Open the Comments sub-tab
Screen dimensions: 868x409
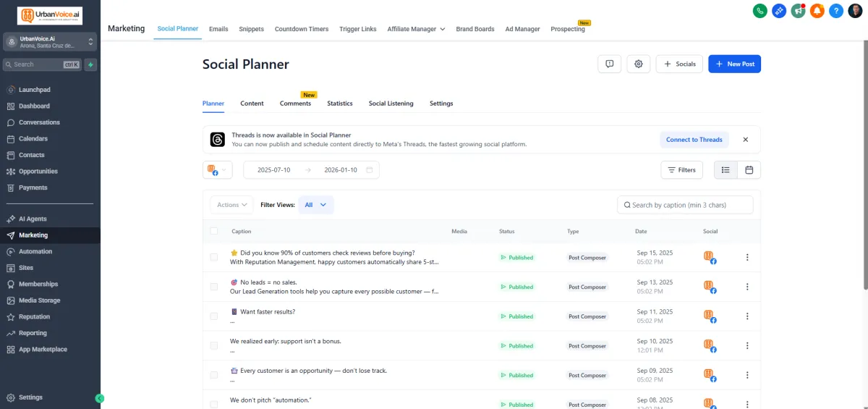coord(295,104)
